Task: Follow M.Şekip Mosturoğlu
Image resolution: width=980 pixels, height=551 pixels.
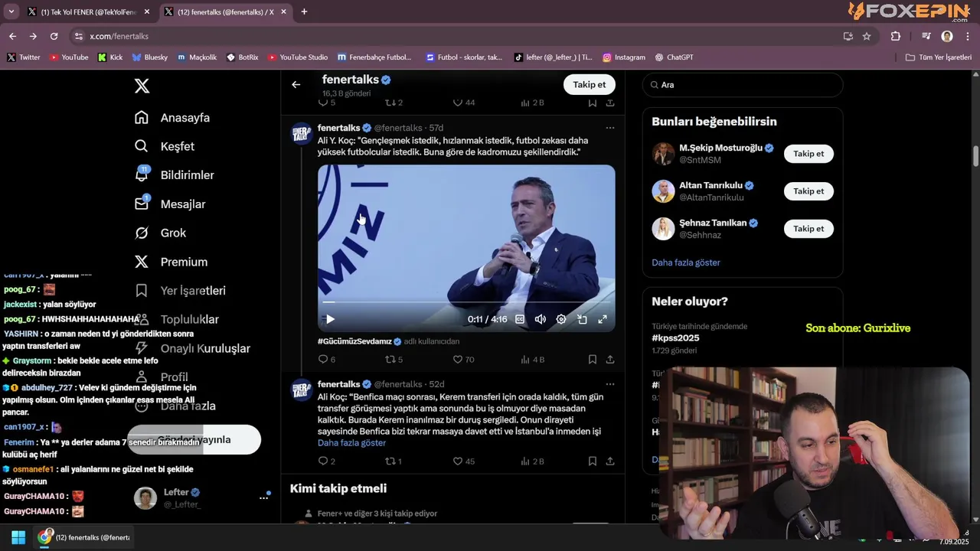Action: coord(808,154)
